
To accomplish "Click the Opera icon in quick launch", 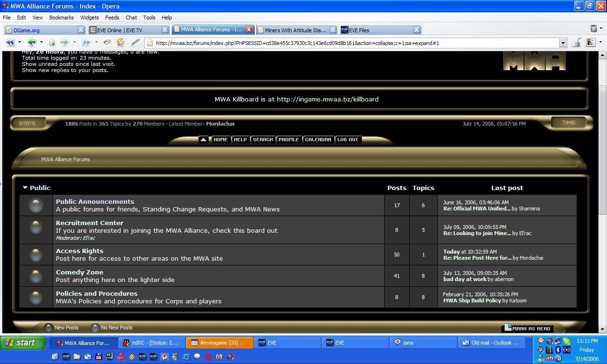I will (230, 357).
